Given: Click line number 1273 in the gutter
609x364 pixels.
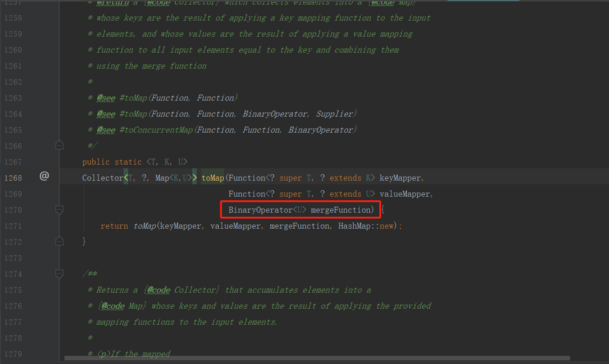Looking at the screenshot, I should (13, 258).
